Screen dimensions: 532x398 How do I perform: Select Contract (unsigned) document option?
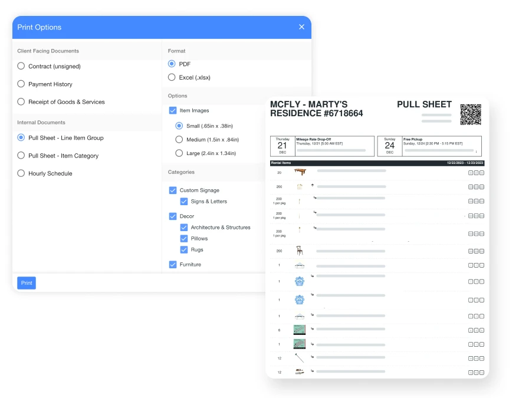tap(21, 67)
